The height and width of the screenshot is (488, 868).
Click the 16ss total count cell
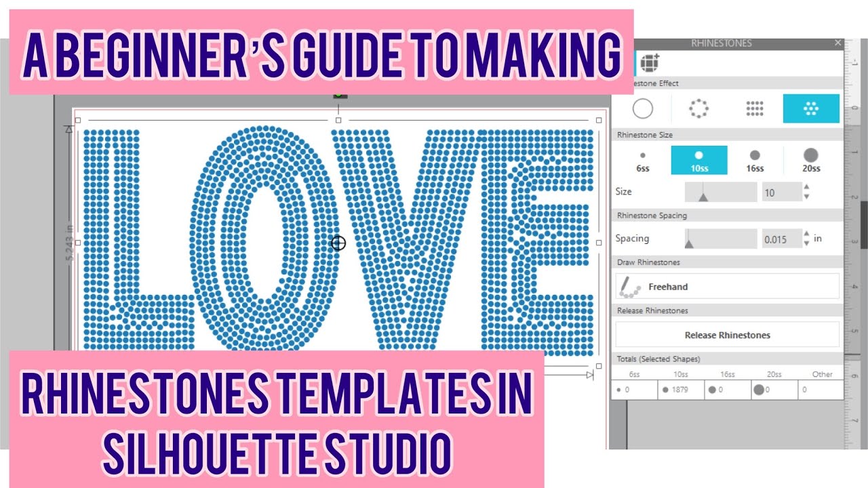tap(728, 390)
